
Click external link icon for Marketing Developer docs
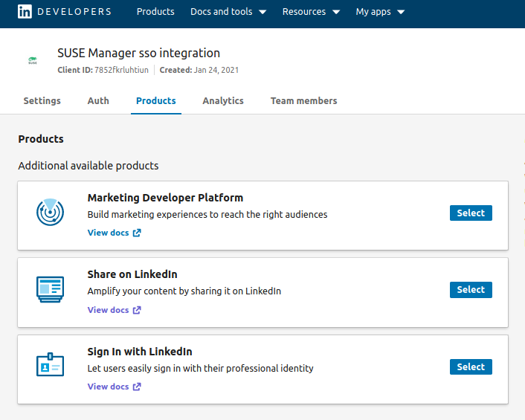(x=137, y=233)
